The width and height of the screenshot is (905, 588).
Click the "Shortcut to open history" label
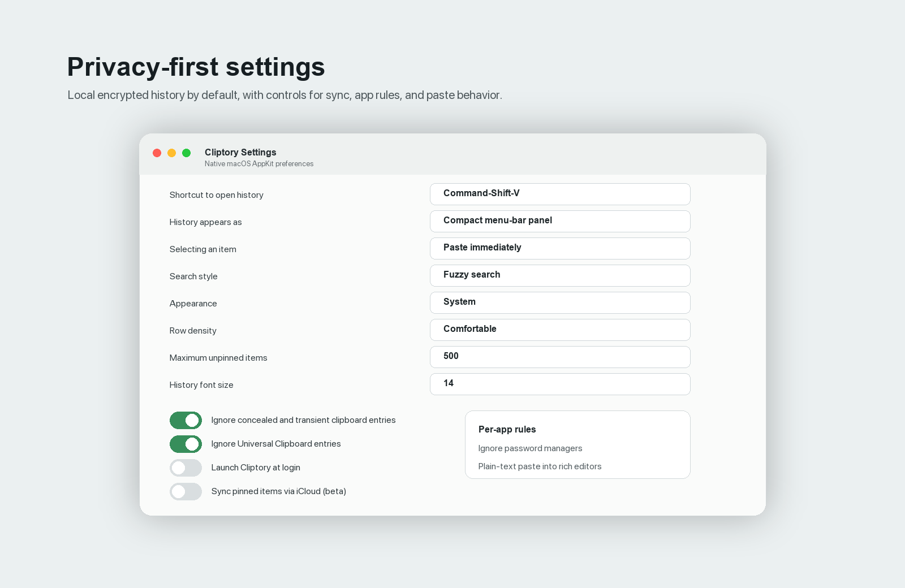[217, 195]
